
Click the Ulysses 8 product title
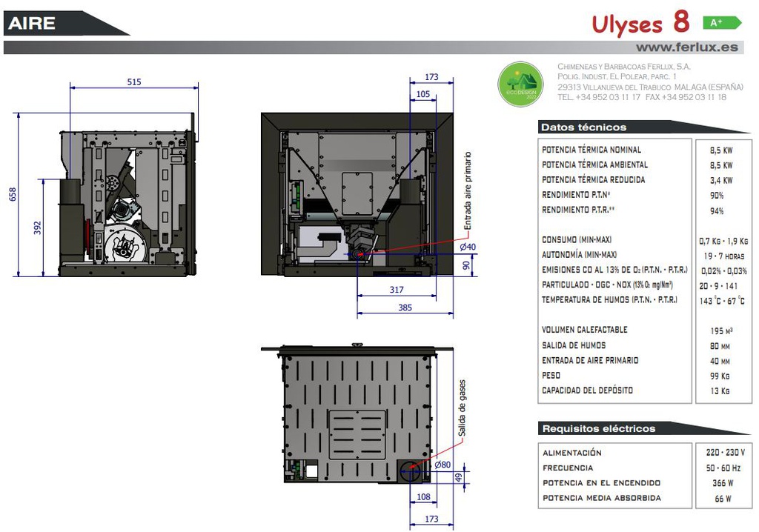pos(640,24)
